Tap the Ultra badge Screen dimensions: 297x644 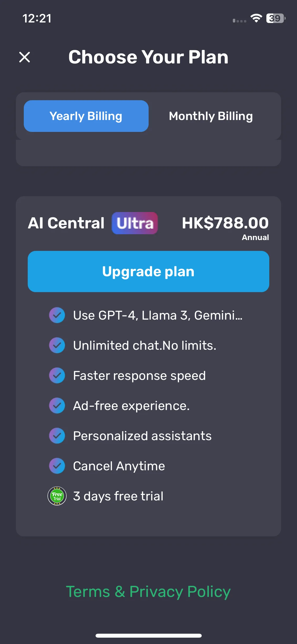pos(135,223)
